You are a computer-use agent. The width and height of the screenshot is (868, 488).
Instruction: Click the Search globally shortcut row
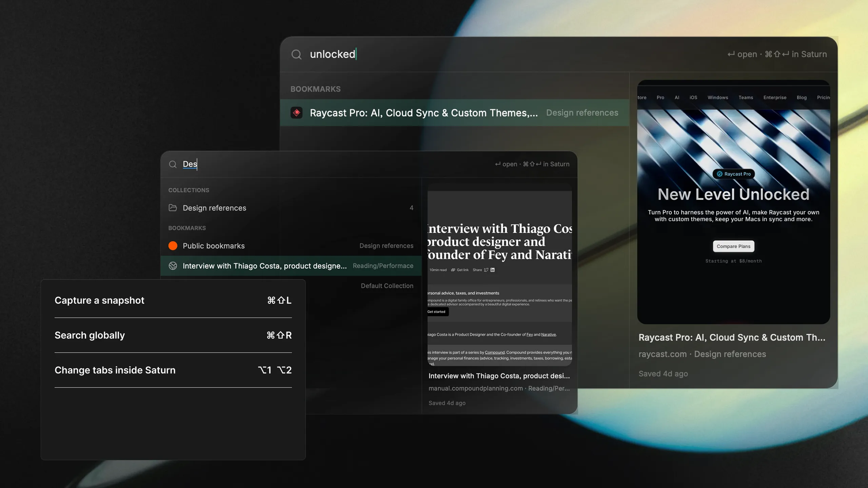[x=173, y=335]
